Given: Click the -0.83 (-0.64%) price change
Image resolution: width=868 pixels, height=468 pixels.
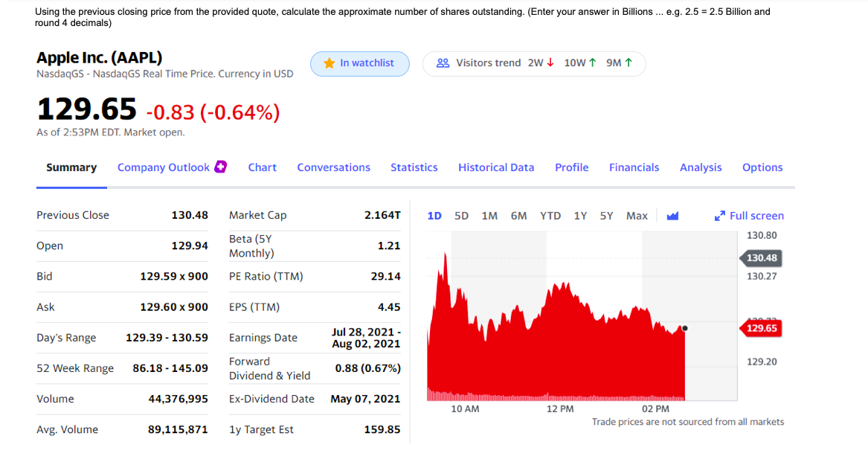Looking at the screenshot, I should [213, 112].
